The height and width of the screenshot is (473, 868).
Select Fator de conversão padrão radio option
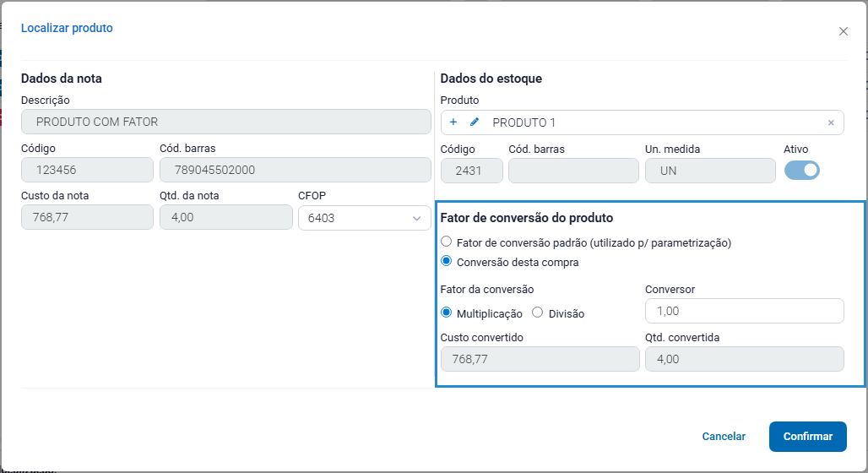click(x=447, y=242)
